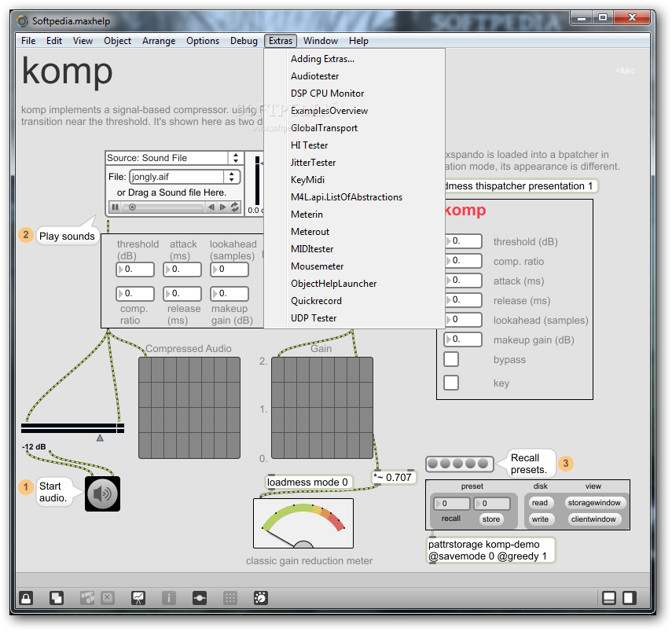The height and width of the screenshot is (631, 672).
Task: Open the Object menu
Action: [x=117, y=41]
